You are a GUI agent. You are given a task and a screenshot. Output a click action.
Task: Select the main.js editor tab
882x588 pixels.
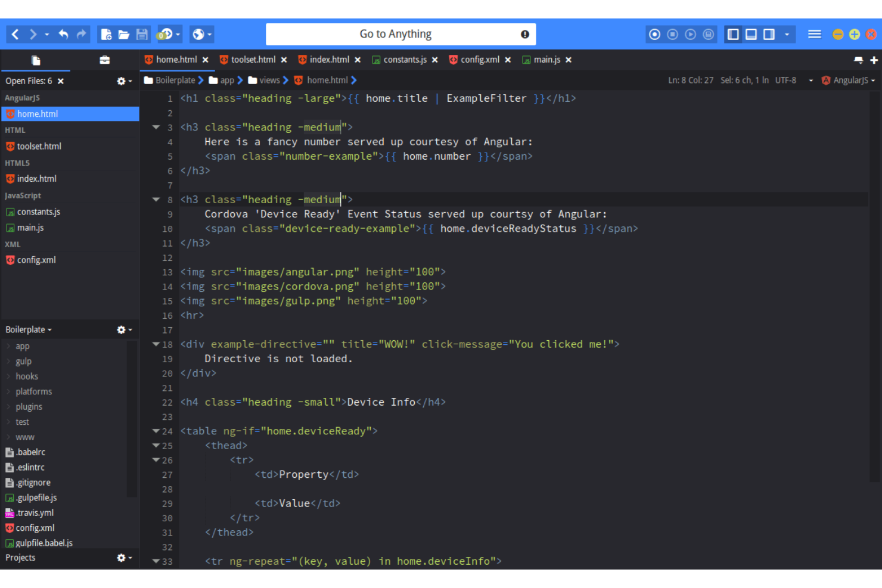(546, 60)
